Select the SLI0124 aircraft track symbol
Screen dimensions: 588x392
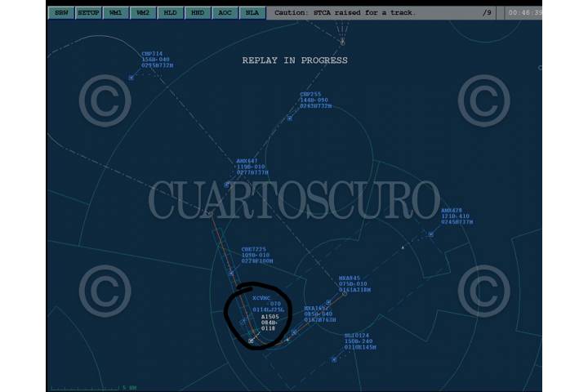(334, 359)
